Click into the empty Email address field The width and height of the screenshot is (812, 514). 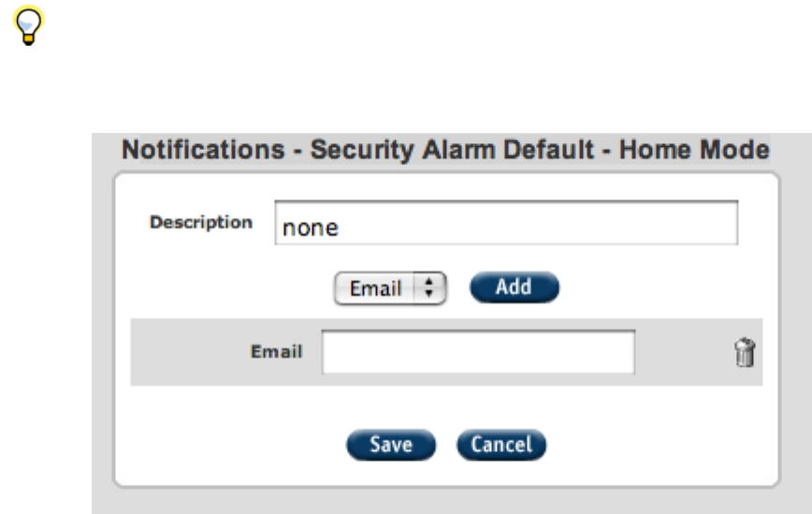click(478, 352)
